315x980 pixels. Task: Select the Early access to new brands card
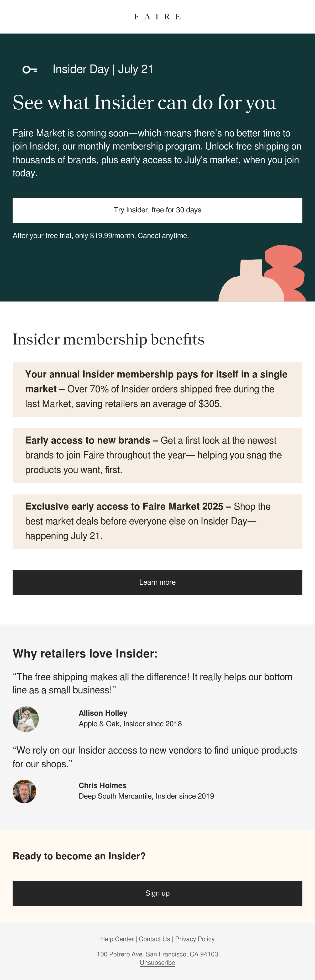click(157, 455)
